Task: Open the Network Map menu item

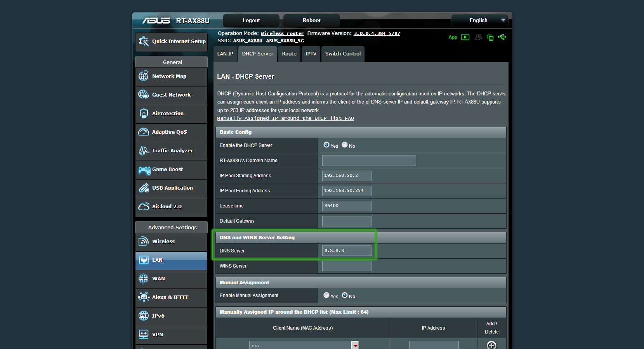Action: (171, 76)
